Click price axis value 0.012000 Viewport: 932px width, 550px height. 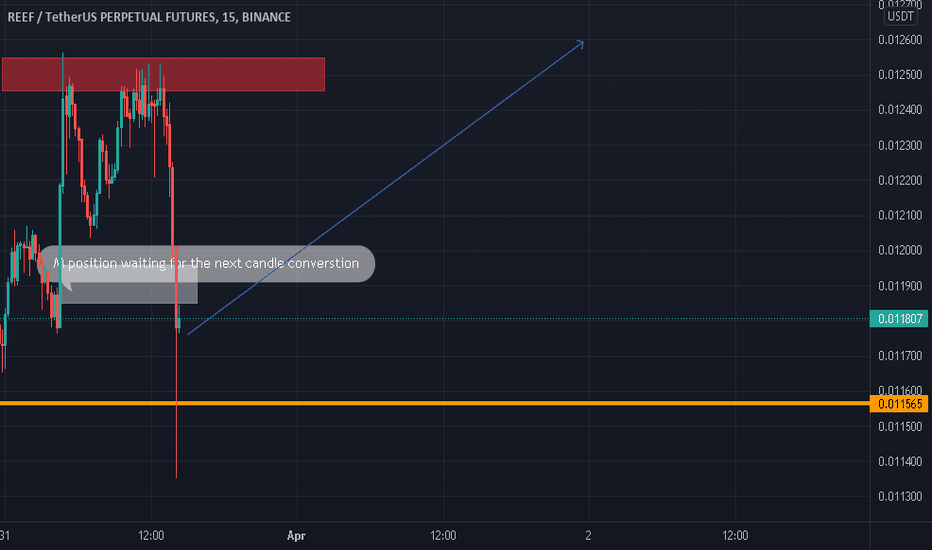900,250
